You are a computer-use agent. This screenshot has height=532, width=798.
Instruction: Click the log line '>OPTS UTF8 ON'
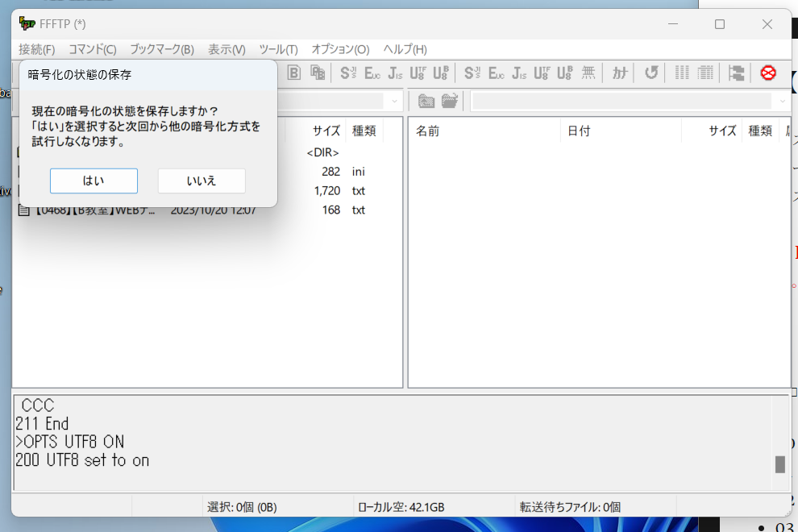click(69, 442)
